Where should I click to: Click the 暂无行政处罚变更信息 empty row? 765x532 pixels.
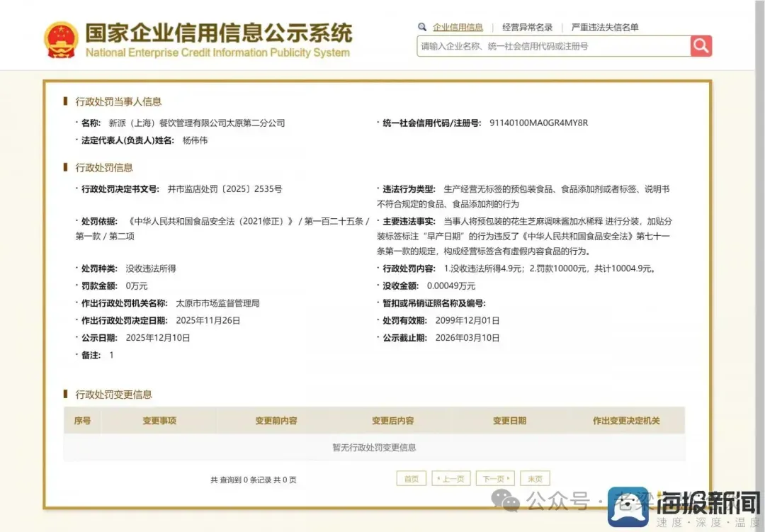point(374,447)
